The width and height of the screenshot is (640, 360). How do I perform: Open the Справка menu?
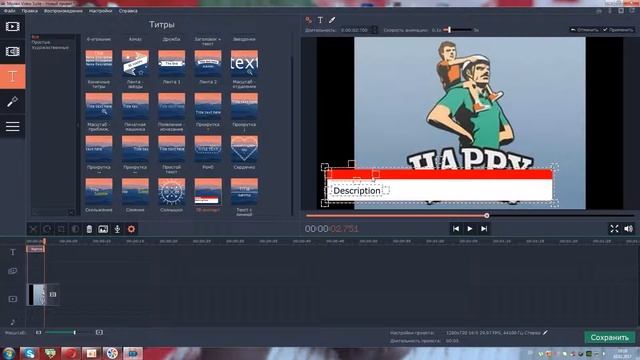128,11
